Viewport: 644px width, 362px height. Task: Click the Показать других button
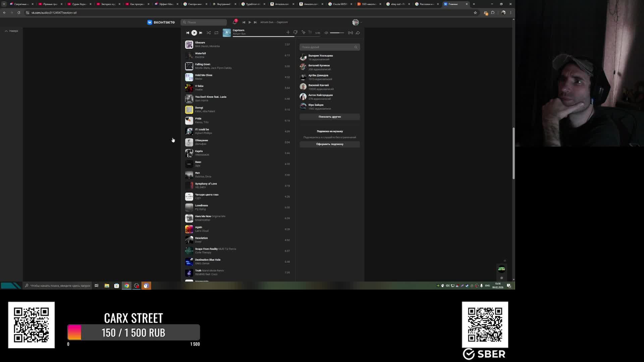coord(329,117)
